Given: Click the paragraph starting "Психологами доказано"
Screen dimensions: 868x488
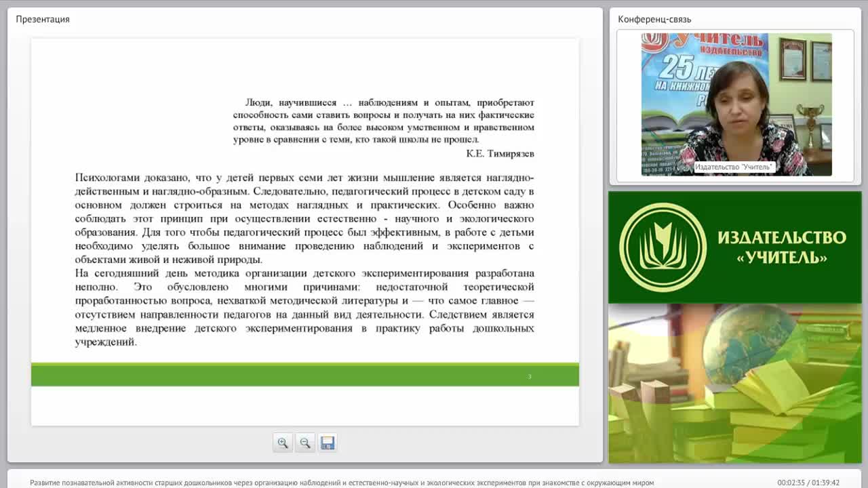Looking at the screenshot, I should coord(304,218).
